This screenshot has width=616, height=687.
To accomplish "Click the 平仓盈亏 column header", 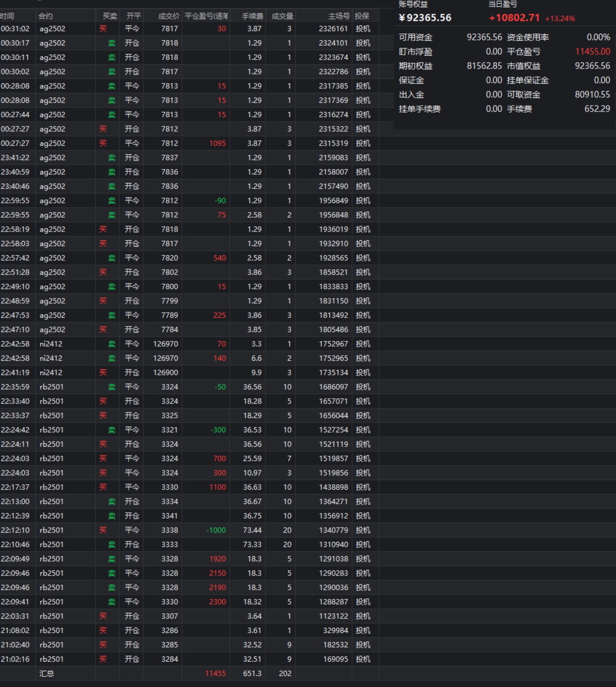I will 206,16.
